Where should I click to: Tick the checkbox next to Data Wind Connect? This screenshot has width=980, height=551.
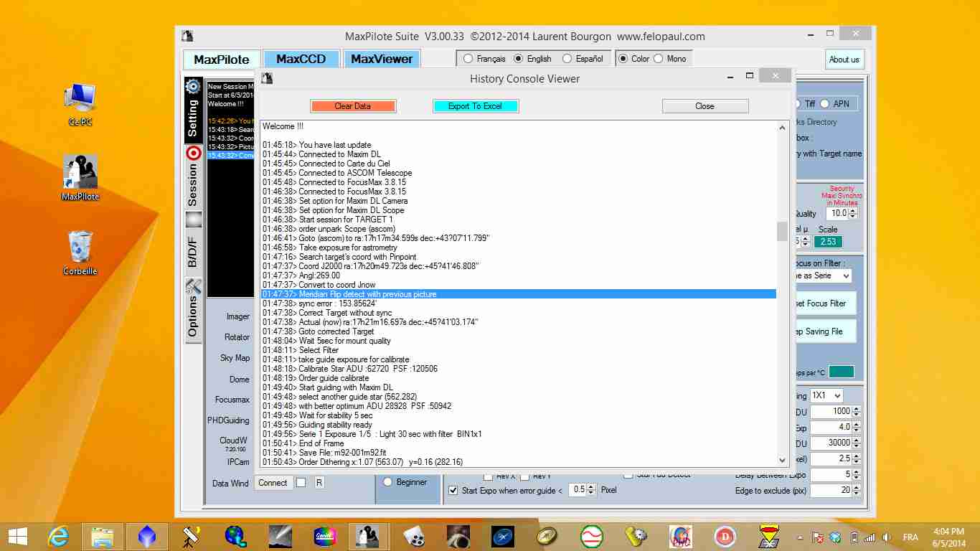(x=301, y=483)
